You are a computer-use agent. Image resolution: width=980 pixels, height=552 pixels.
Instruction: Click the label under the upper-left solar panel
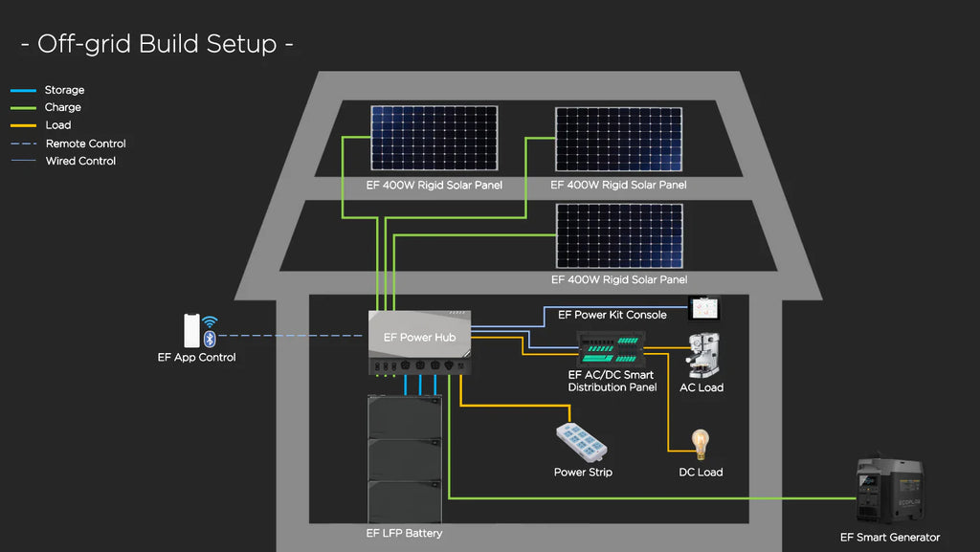(x=434, y=185)
